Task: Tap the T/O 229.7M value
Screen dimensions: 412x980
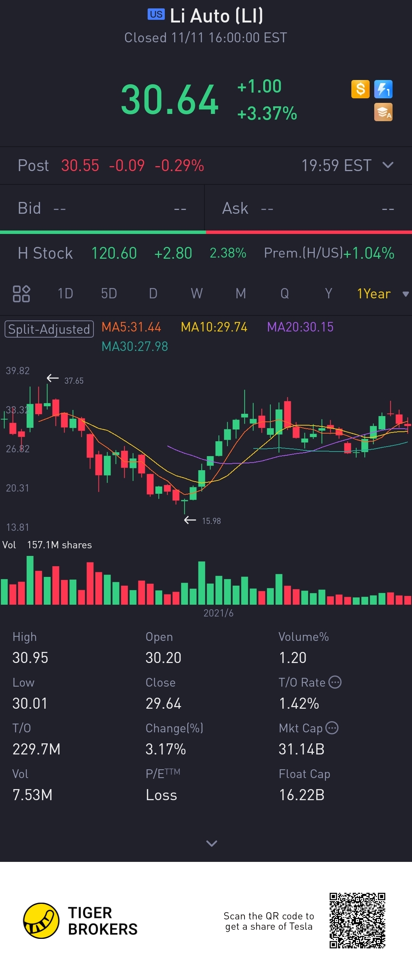Action: pos(36,749)
